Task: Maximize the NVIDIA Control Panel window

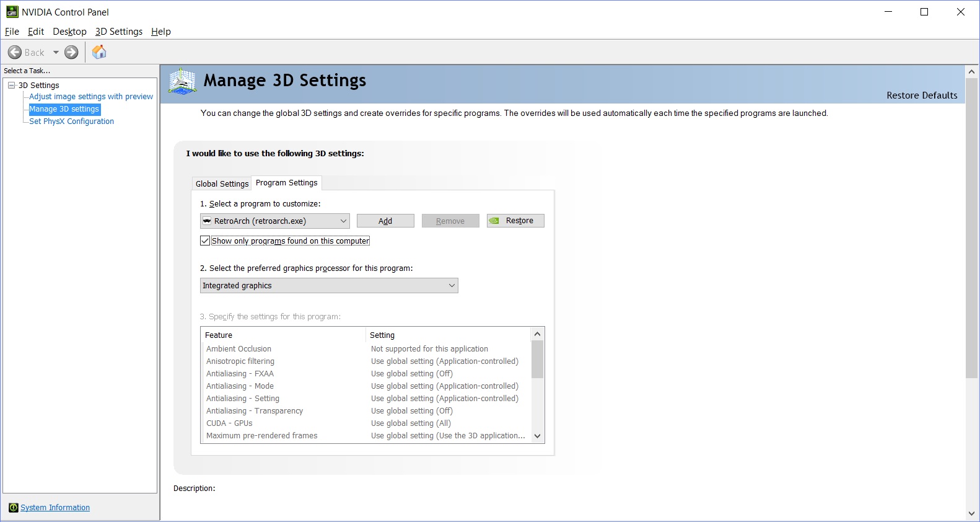Action: (924, 12)
